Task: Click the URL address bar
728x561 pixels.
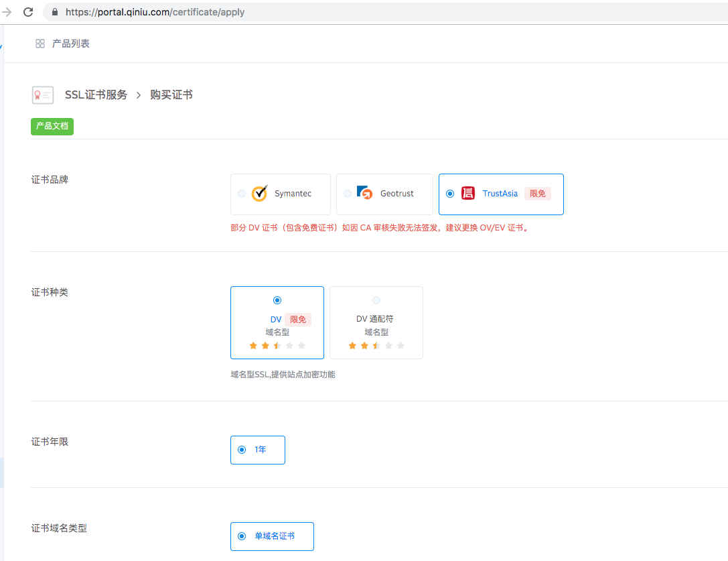Action: [x=385, y=12]
